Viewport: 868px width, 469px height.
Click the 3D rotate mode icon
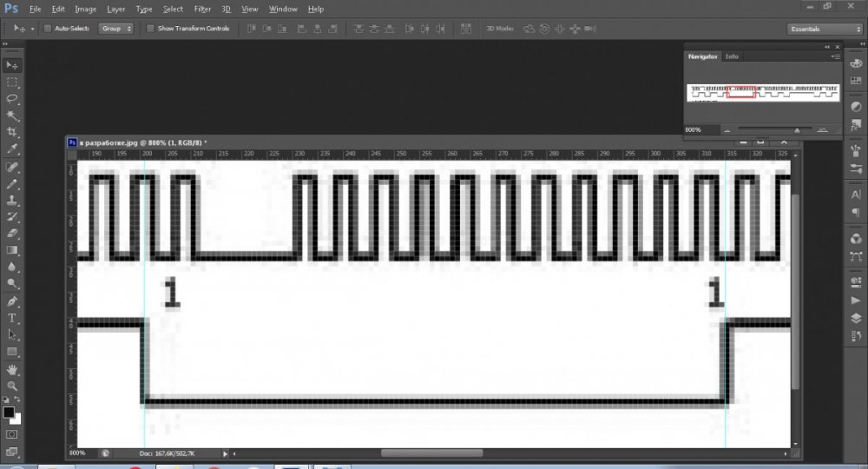pos(529,29)
